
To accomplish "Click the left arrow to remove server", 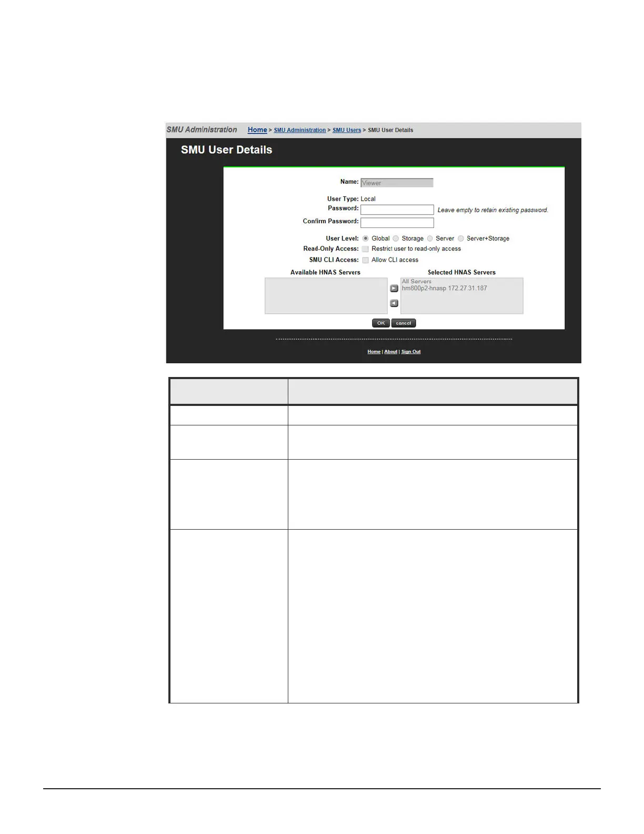I will [x=394, y=303].
